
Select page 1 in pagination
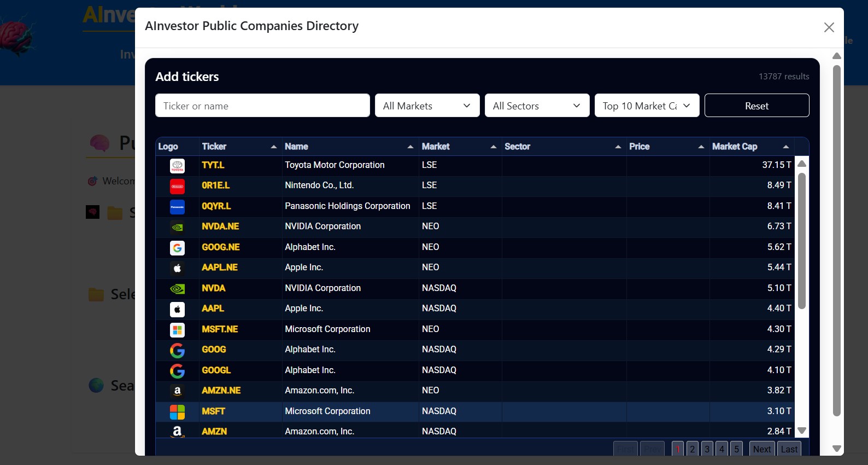(x=678, y=449)
